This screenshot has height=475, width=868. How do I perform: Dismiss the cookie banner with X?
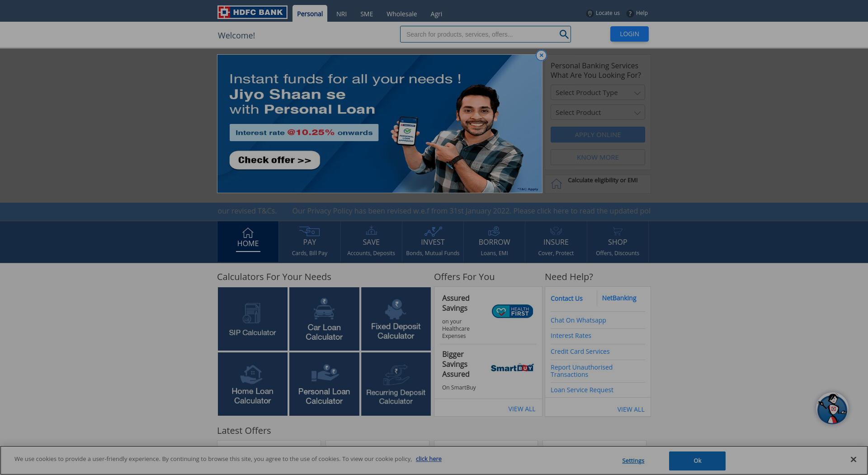click(853, 460)
